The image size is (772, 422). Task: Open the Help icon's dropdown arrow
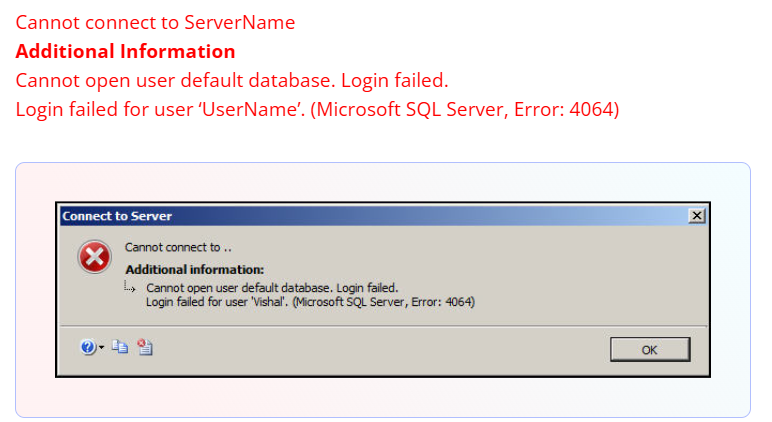click(x=101, y=348)
